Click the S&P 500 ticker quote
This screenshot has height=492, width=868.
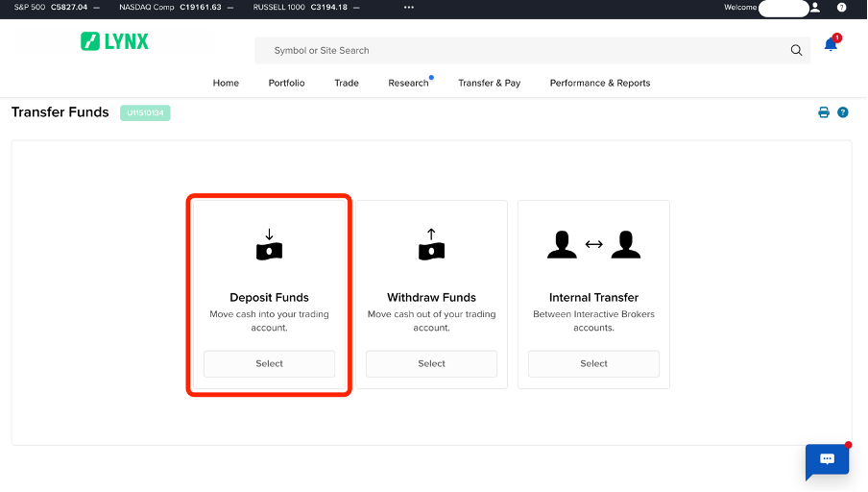coord(57,7)
